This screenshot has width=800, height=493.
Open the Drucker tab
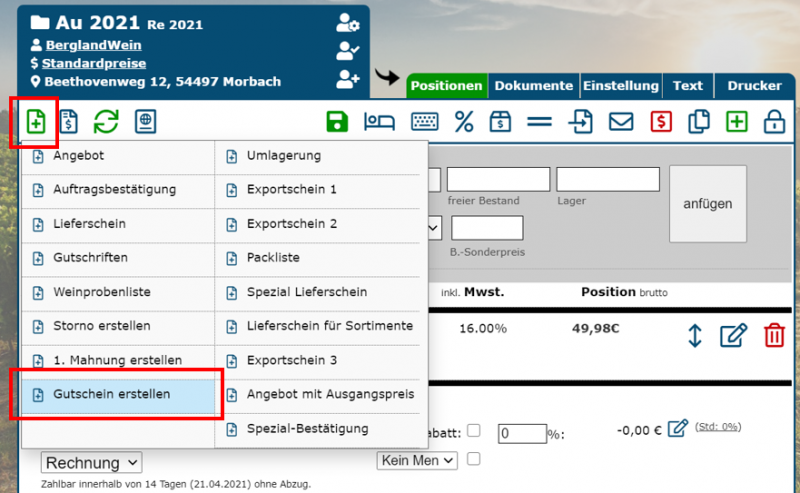754,86
